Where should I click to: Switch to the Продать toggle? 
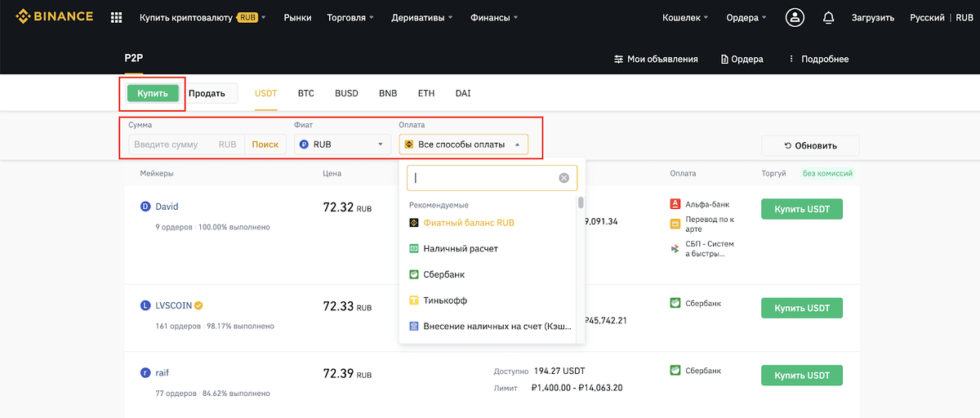(x=207, y=93)
